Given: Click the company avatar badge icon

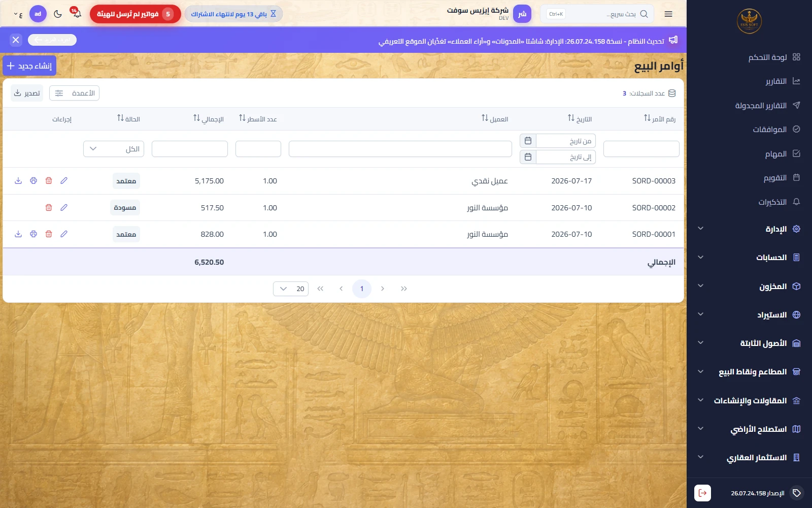Looking at the screenshot, I should click(x=522, y=14).
